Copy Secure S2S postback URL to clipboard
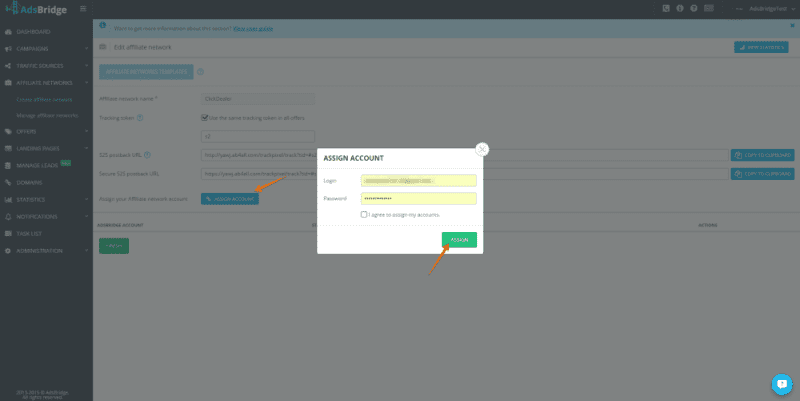 [x=762, y=174]
